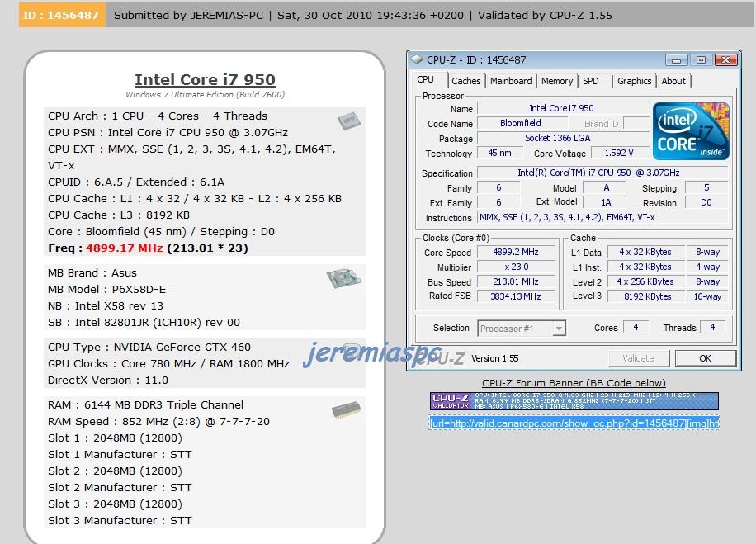
Task: Click the Intel Core i7 inside logo
Action: pos(691,131)
